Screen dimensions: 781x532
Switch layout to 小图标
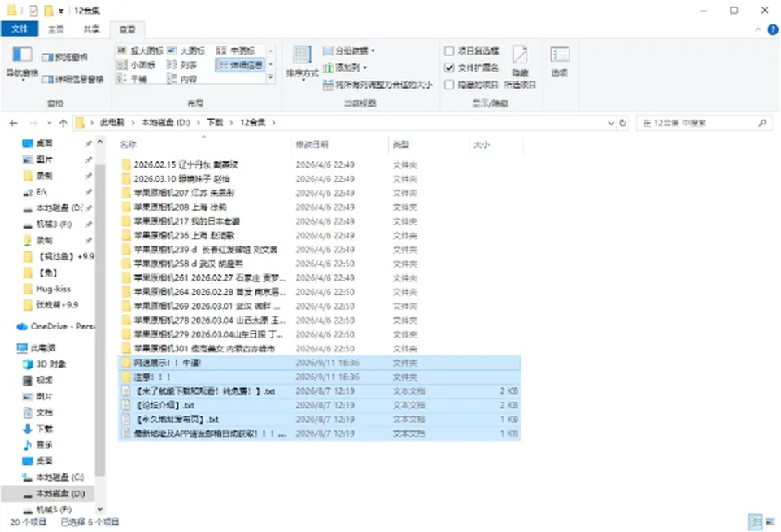pos(136,65)
